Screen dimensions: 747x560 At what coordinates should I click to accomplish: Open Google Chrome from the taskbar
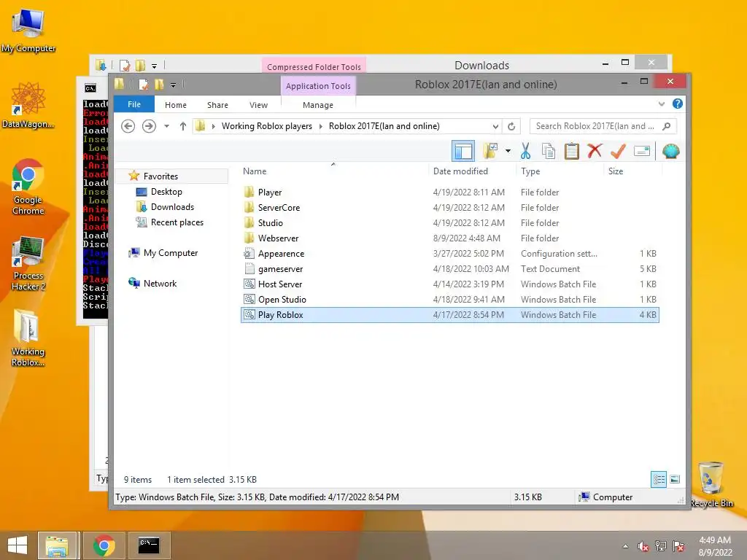pos(104,545)
